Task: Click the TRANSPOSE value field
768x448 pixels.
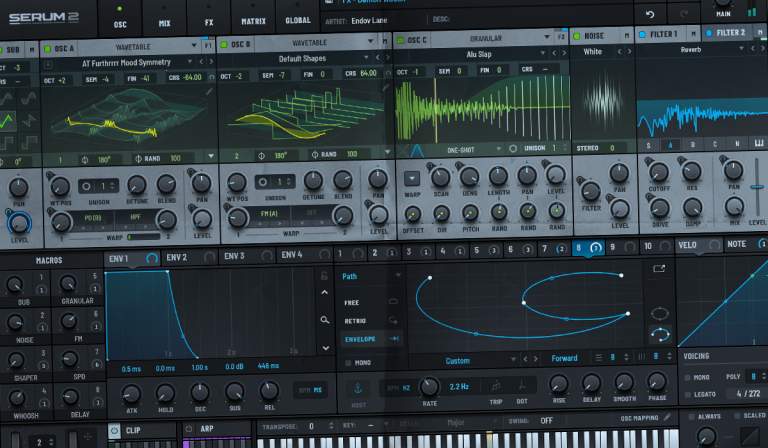Action: click(311, 426)
